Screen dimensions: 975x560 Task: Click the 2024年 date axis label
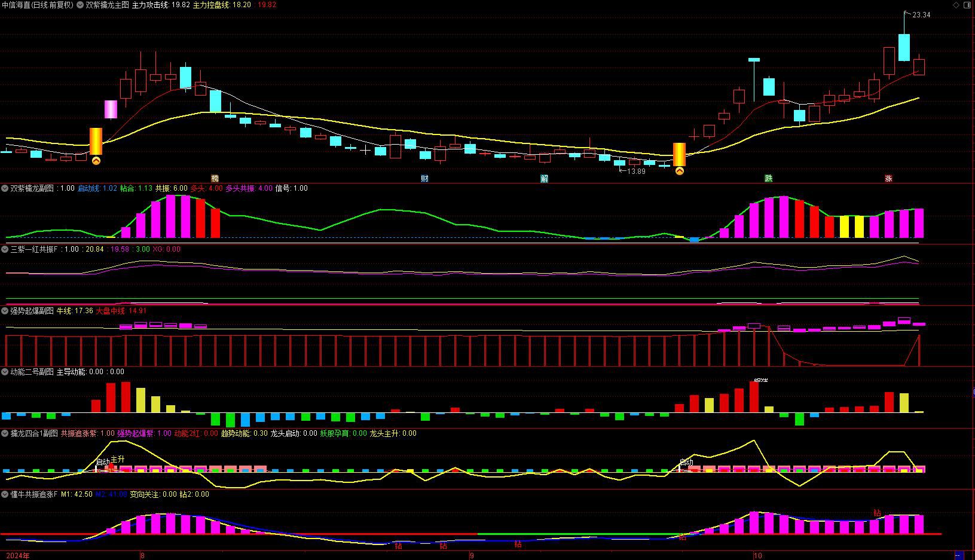(18, 555)
